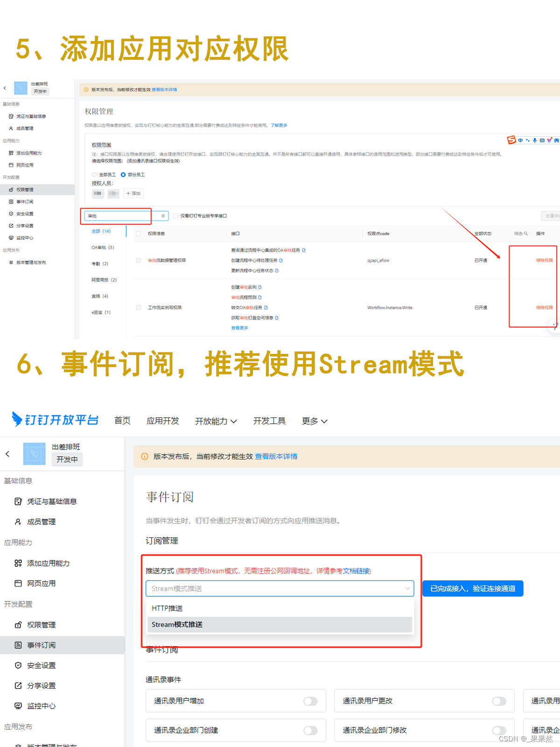Select the 全部员工 radio button
This screenshot has height=747, width=560.
tap(94, 175)
